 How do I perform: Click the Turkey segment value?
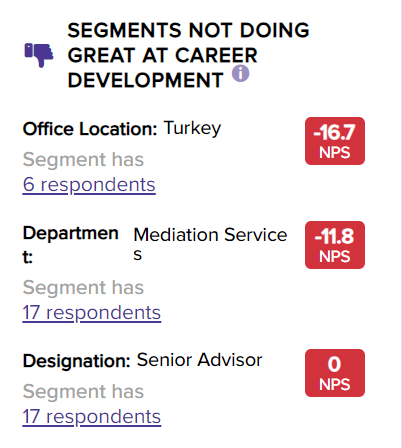click(x=192, y=128)
